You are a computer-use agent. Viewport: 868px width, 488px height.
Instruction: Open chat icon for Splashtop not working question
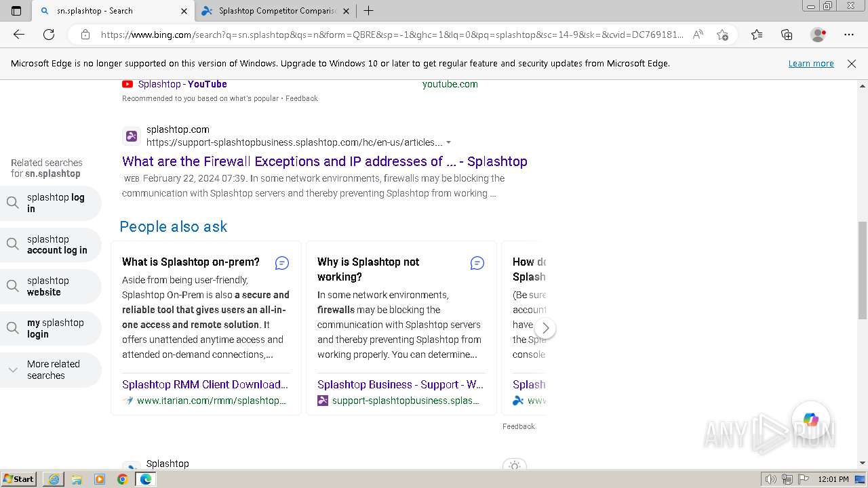477,263
